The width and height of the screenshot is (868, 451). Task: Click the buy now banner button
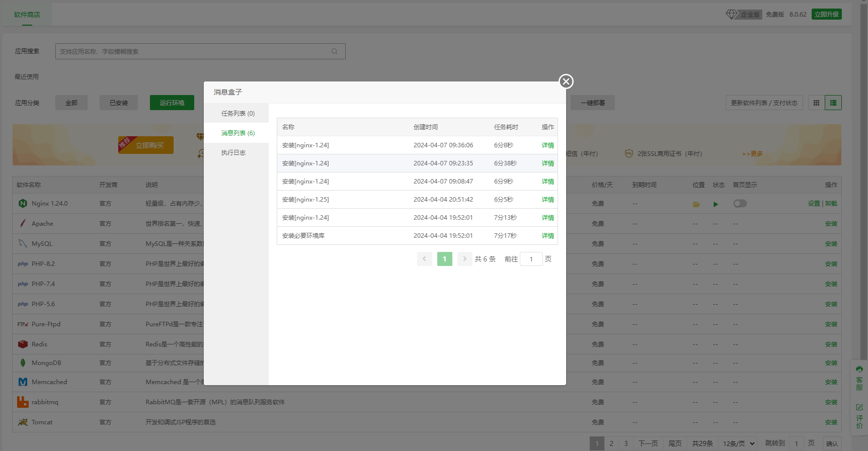146,145
